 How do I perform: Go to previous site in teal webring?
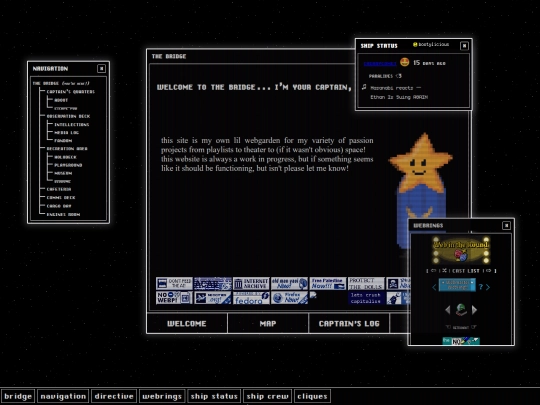[434, 287]
